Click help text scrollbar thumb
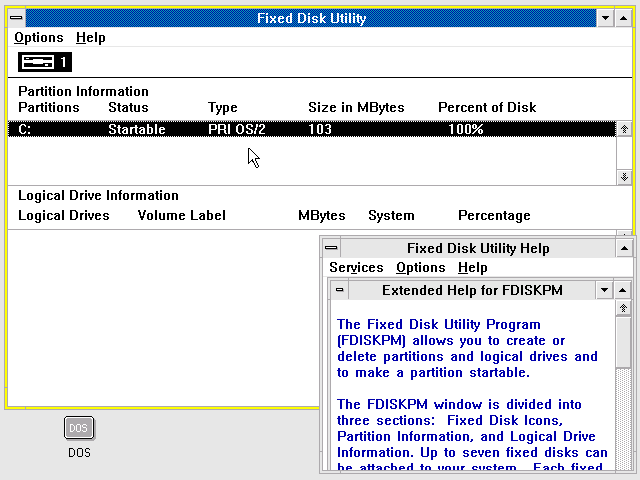This screenshot has width=640, height=480. pos(623,342)
